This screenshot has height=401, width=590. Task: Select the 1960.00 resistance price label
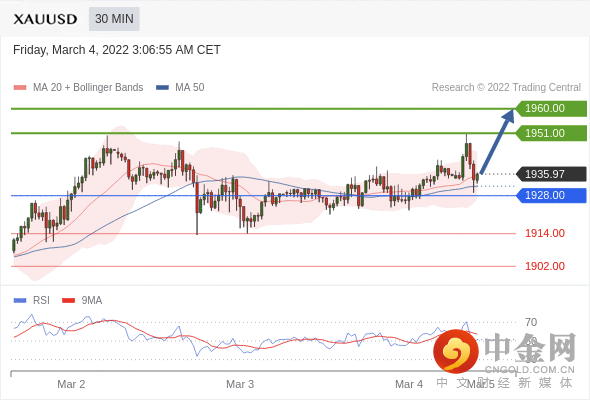click(551, 108)
